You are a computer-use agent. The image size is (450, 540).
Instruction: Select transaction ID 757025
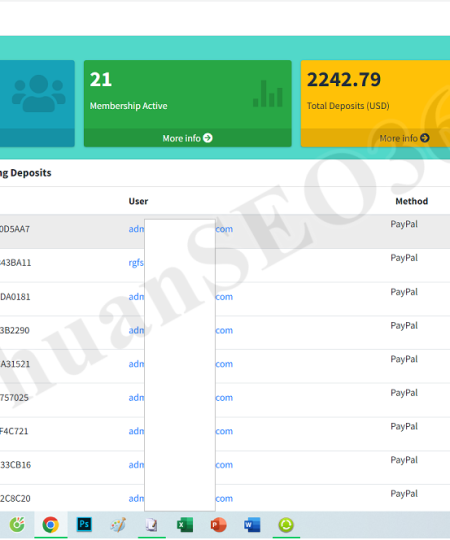[x=14, y=398]
